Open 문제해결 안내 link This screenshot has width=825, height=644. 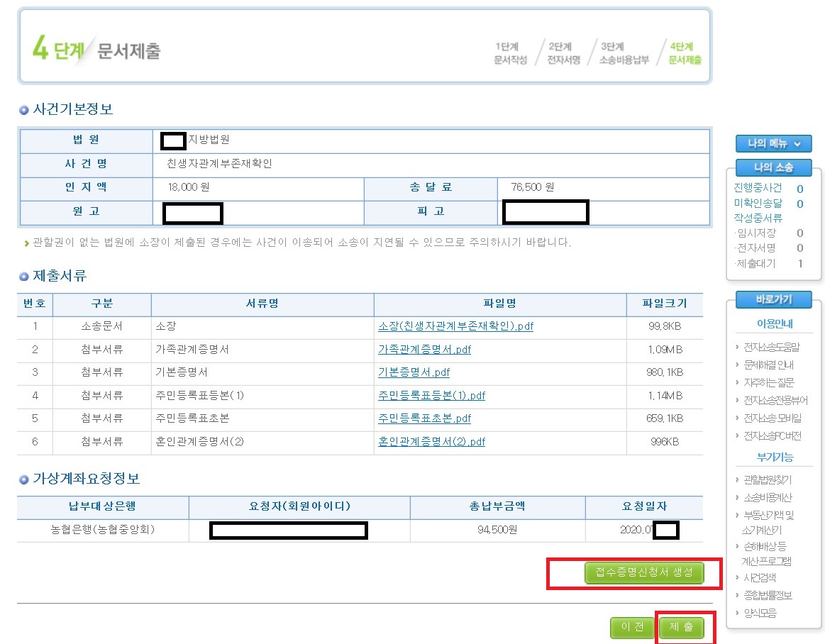pos(768,365)
